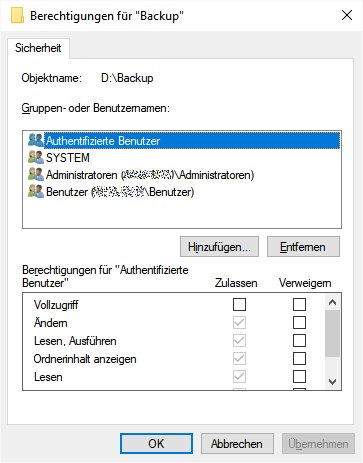
Task: Click the Abbrechen button
Action: click(x=237, y=444)
